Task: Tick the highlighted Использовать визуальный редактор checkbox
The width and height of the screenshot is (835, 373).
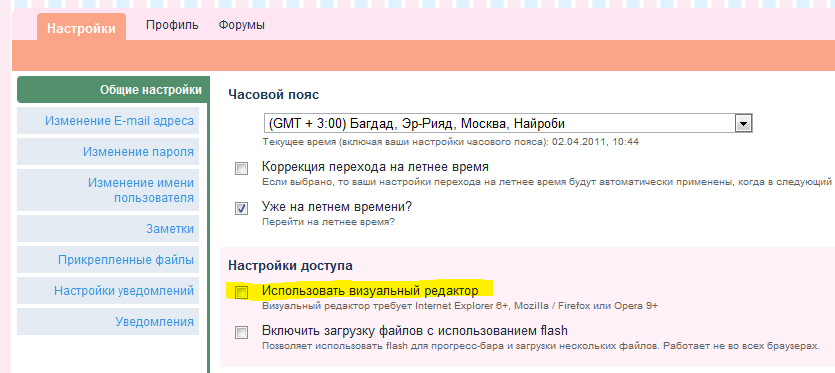Action: click(x=242, y=292)
